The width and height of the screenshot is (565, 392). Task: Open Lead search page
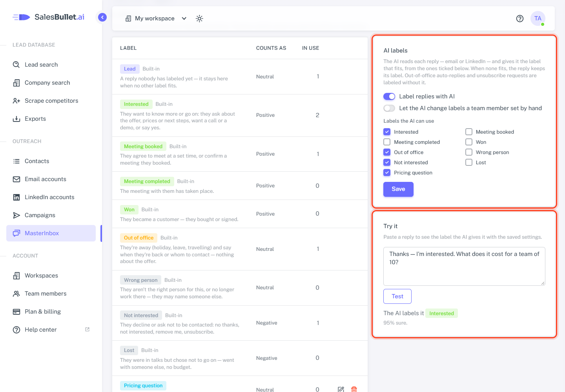click(x=51, y=65)
